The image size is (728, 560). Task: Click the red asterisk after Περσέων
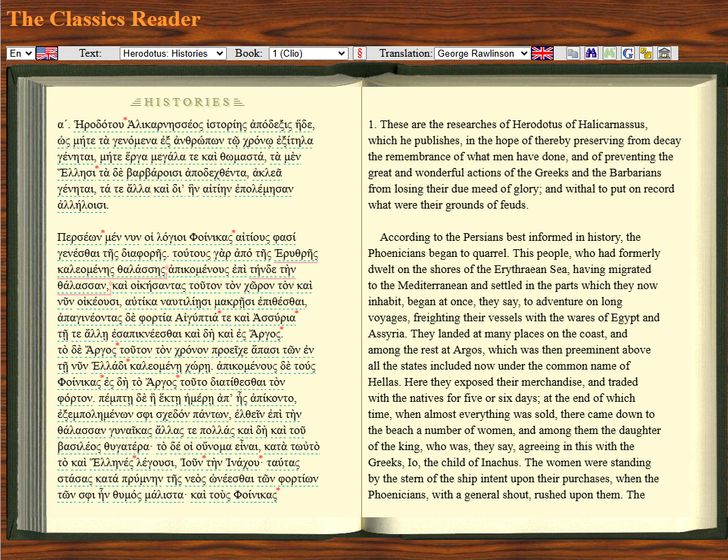pos(103,232)
